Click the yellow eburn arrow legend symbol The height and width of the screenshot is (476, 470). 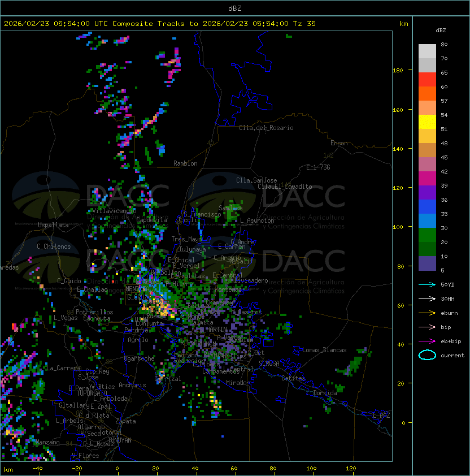point(427,313)
